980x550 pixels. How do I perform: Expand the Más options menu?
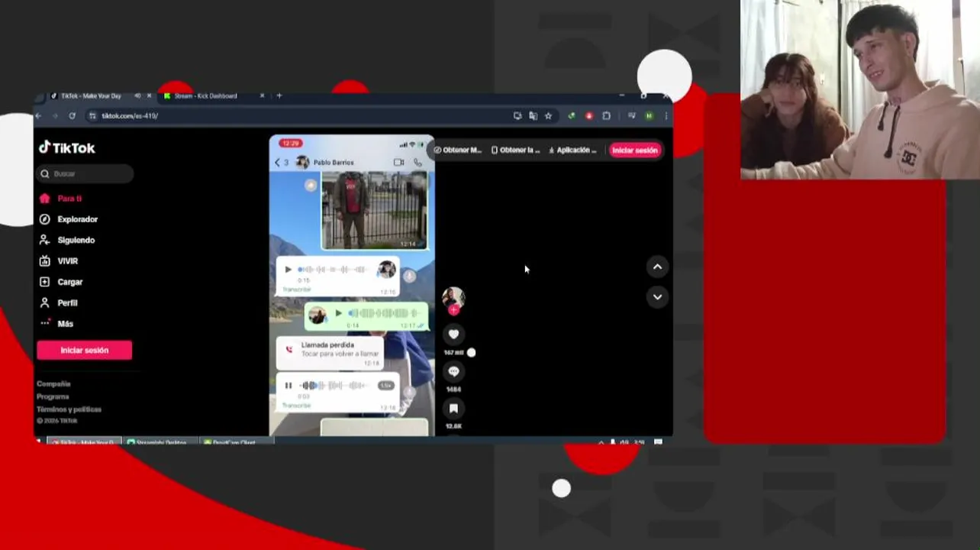(56, 324)
